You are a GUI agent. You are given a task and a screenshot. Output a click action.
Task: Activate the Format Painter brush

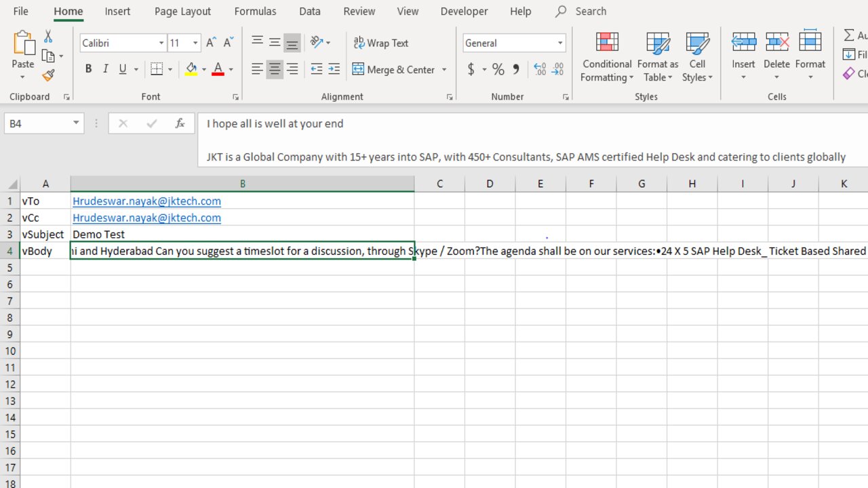(48, 75)
